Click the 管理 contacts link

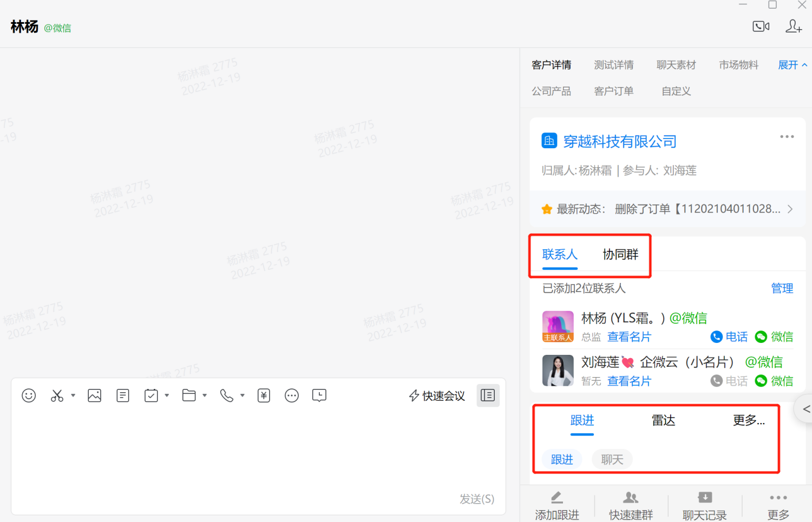pyautogui.click(x=782, y=288)
